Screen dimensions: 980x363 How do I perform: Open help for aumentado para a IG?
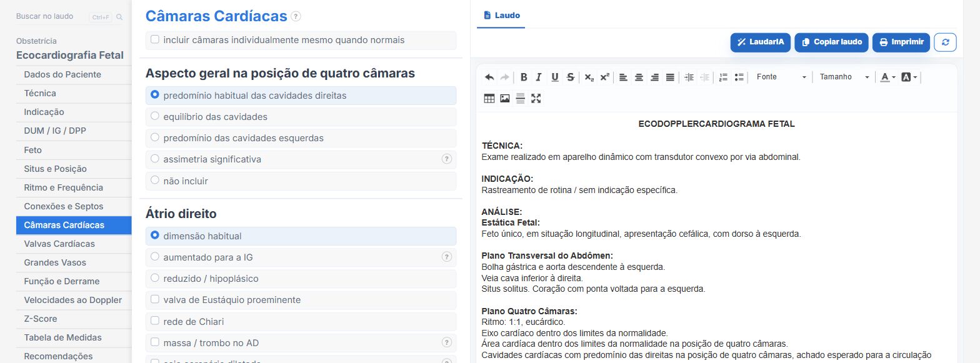tap(446, 257)
